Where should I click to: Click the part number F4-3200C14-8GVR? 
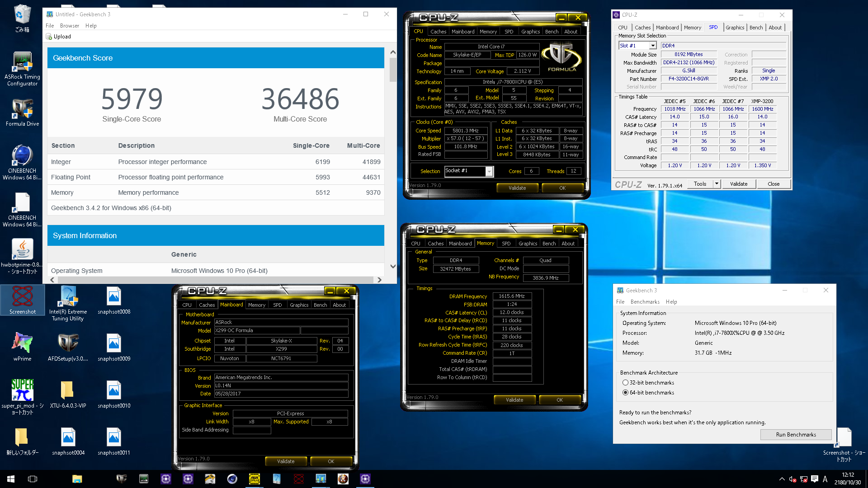click(689, 79)
